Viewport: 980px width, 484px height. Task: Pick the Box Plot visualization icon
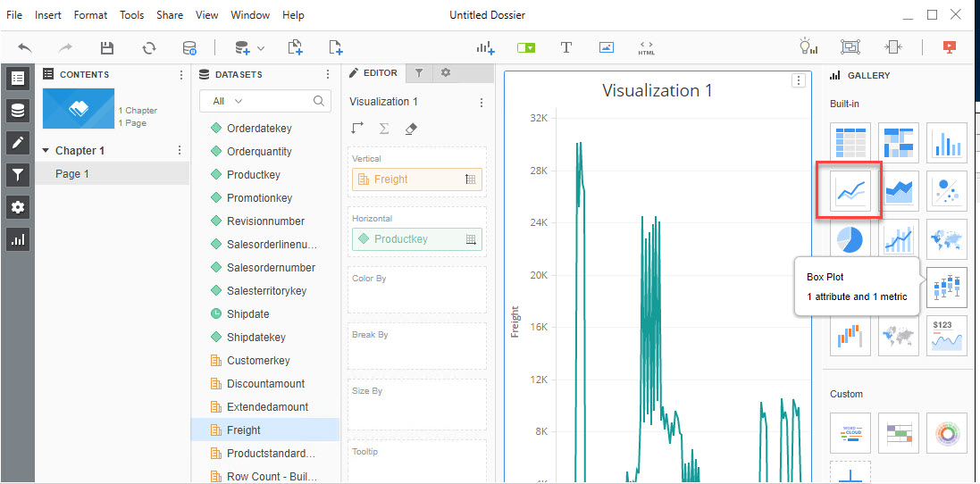[946, 287]
